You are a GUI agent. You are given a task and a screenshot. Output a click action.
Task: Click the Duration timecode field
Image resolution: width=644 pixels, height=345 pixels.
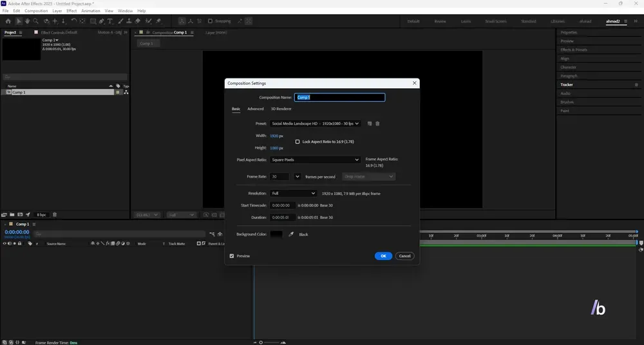pos(282,218)
